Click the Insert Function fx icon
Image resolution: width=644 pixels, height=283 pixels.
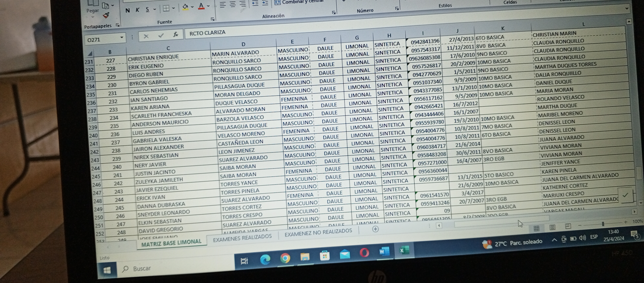[176, 35]
